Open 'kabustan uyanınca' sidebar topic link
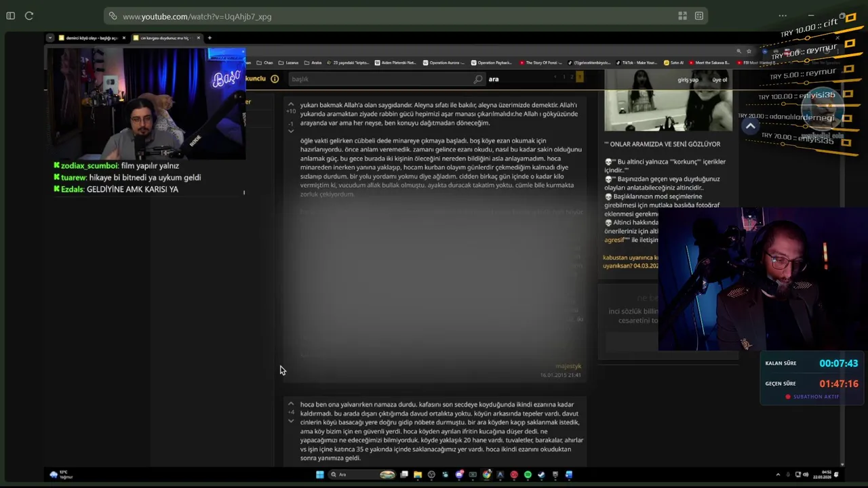Image resolution: width=868 pixels, height=488 pixels. tap(631, 262)
